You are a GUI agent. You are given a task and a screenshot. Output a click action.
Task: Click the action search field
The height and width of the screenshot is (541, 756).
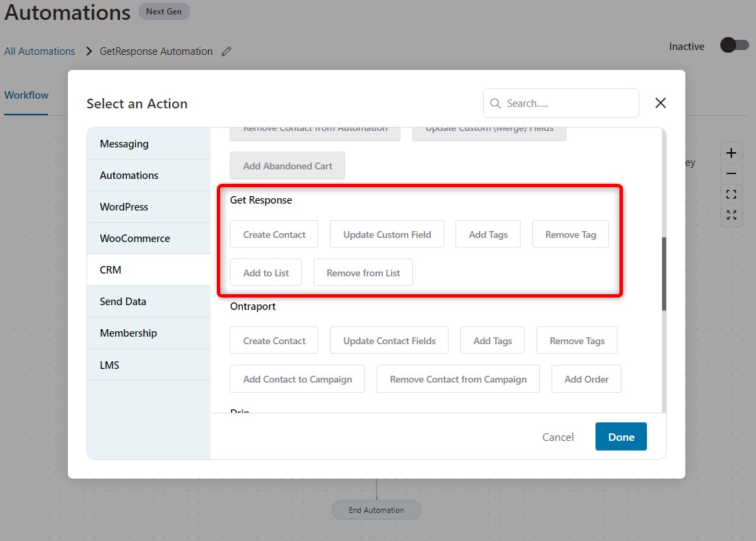click(x=560, y=103)
